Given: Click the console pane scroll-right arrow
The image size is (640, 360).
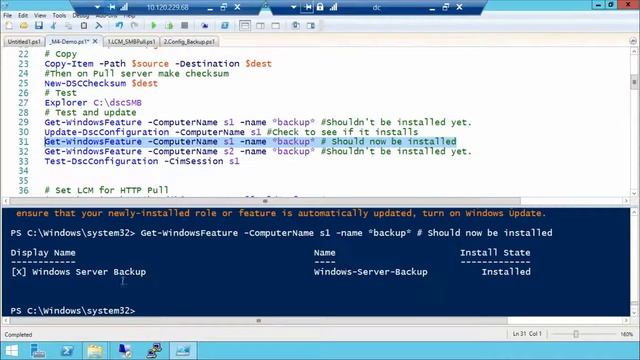Looking at the screenshot, I should 626,321.
